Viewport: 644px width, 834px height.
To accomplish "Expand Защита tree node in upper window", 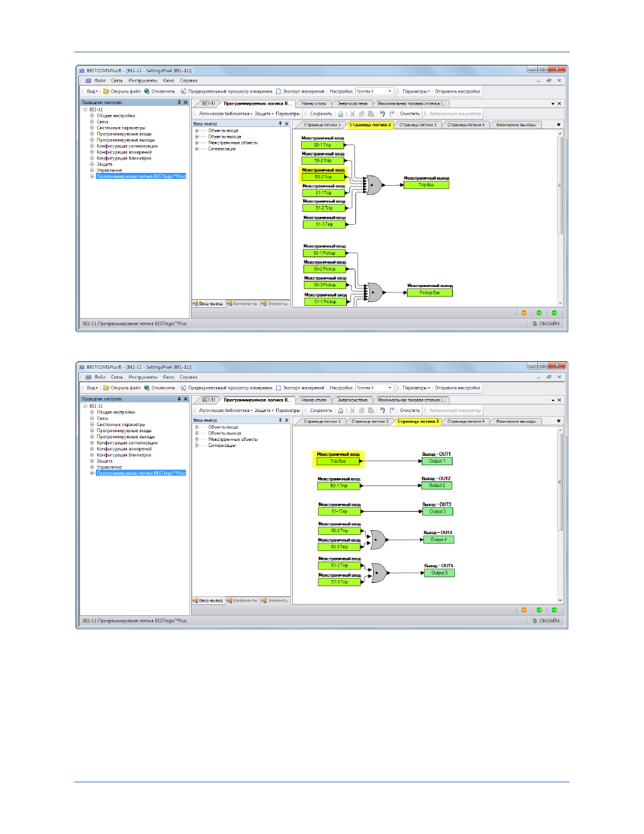I will (x=92, y=164).
